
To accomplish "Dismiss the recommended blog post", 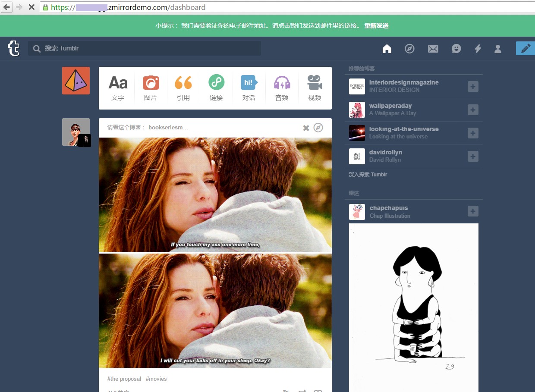I will coord(306,128).
